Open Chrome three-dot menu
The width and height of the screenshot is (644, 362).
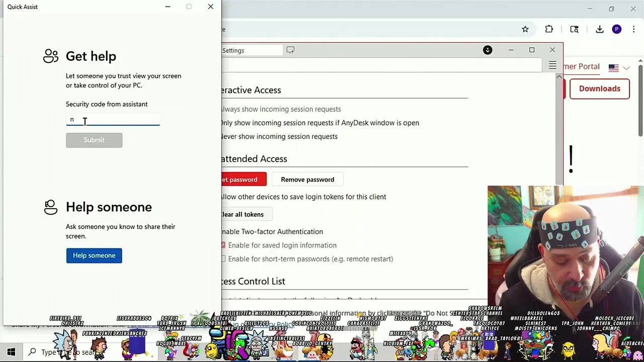tap(634, 29)
